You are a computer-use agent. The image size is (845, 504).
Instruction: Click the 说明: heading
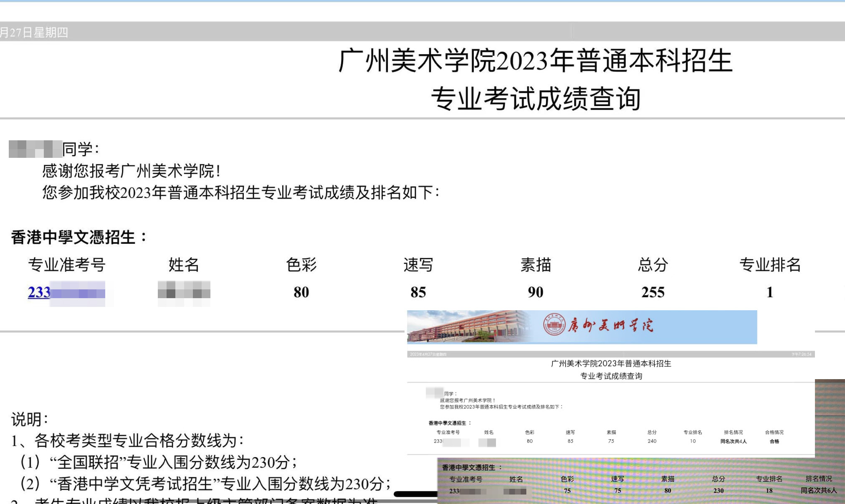30,419
